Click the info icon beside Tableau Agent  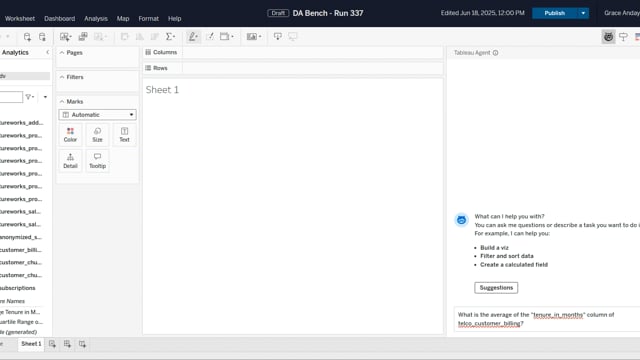tap(495, 53)
